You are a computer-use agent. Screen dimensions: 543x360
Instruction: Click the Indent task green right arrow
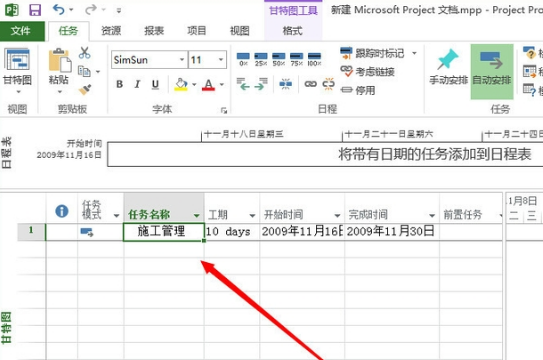(261, 84)
